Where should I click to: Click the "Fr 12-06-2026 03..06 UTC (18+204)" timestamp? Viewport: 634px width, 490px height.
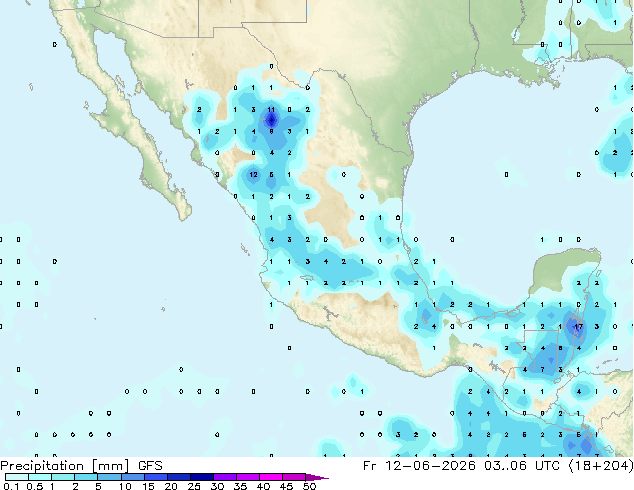[498, 466]
